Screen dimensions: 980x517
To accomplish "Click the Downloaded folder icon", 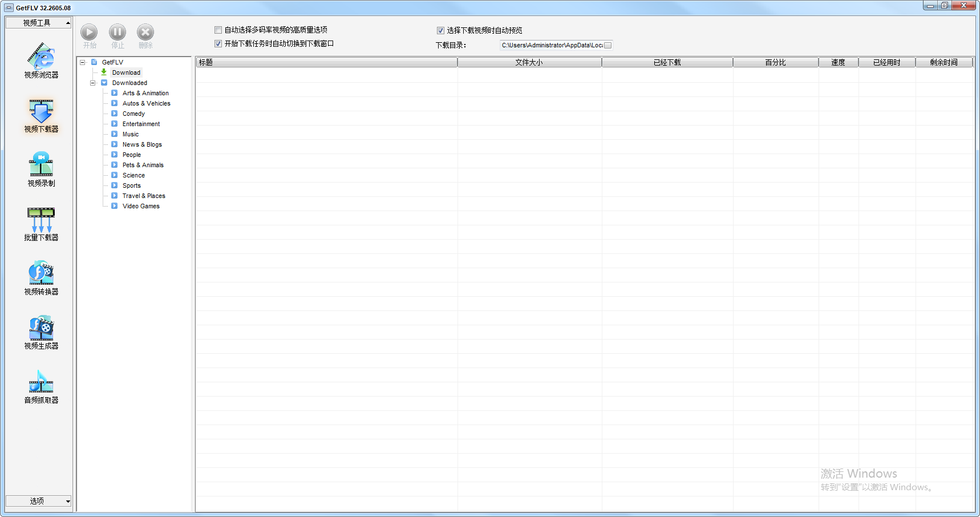I will click(104, 83).
